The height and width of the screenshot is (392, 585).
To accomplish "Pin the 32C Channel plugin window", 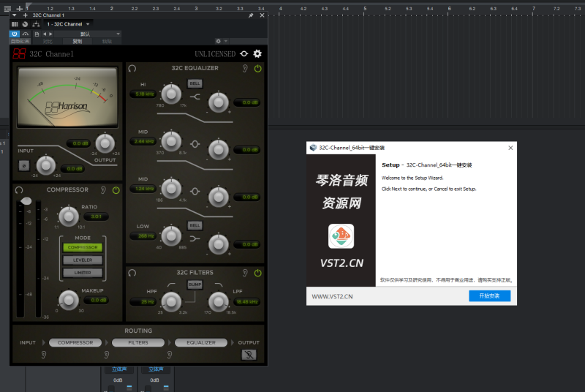I will [x=251, y=15].
